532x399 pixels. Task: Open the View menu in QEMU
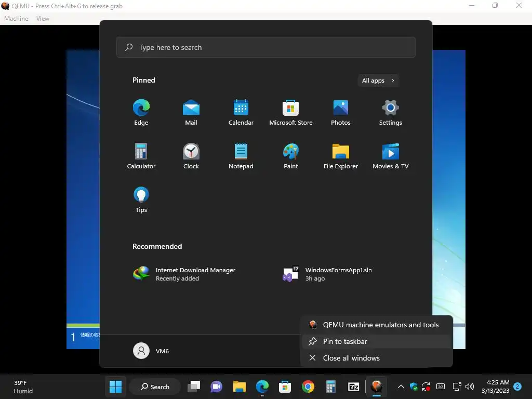tap(43, 19)
